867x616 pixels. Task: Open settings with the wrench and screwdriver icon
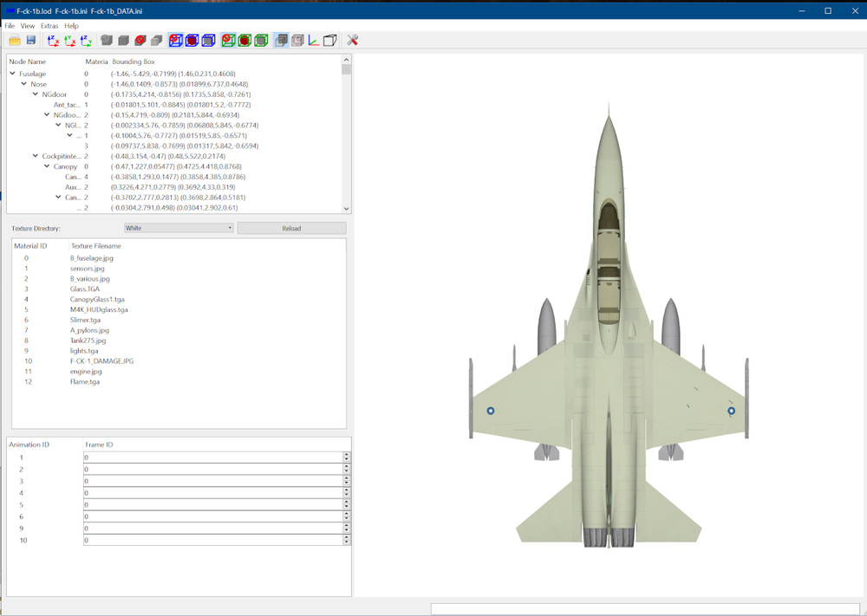pos(352,41)
